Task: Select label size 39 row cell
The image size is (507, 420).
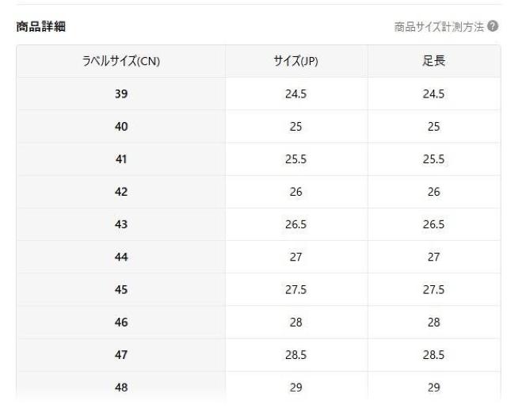Action: tap(122, 94)
